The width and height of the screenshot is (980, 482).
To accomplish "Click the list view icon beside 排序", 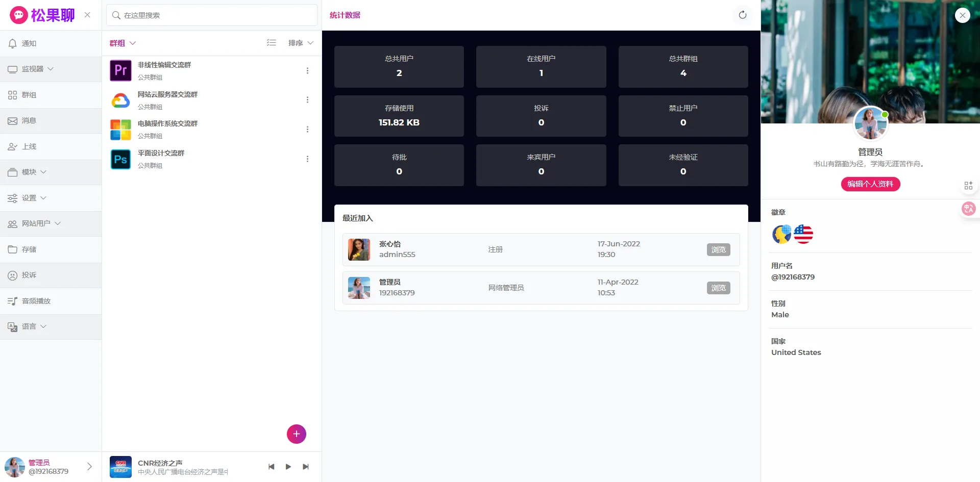I will coord(271,43).
